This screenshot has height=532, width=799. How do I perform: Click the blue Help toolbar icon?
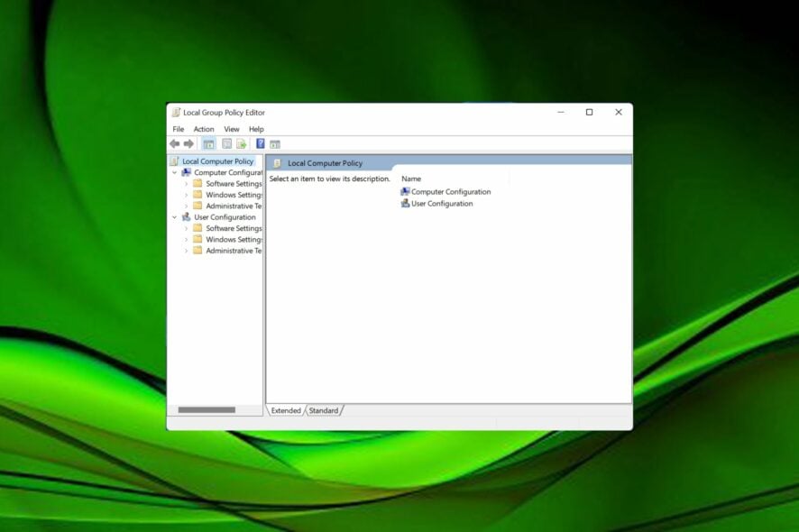(261, 143)
